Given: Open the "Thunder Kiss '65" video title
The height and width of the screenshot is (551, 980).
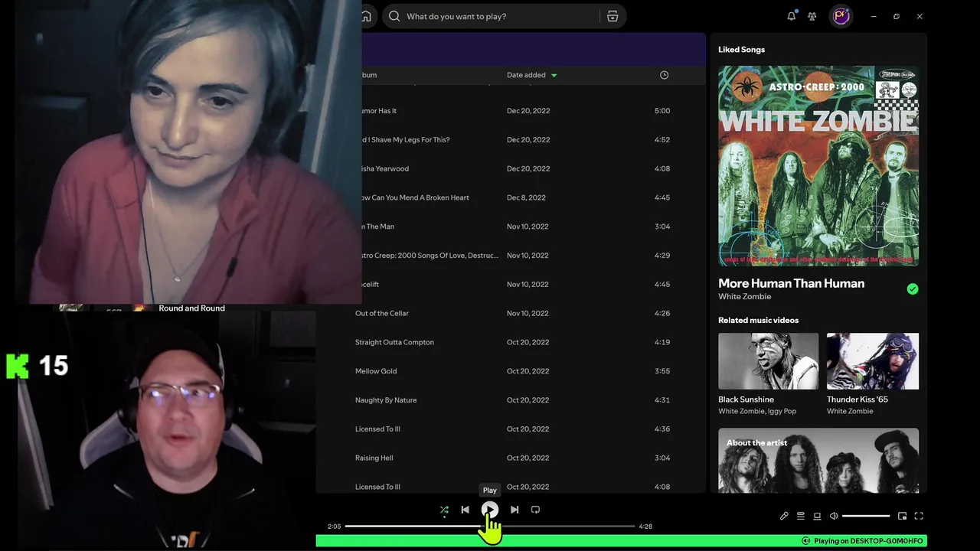Looking at the screenshot, I should tap(857, 399).
